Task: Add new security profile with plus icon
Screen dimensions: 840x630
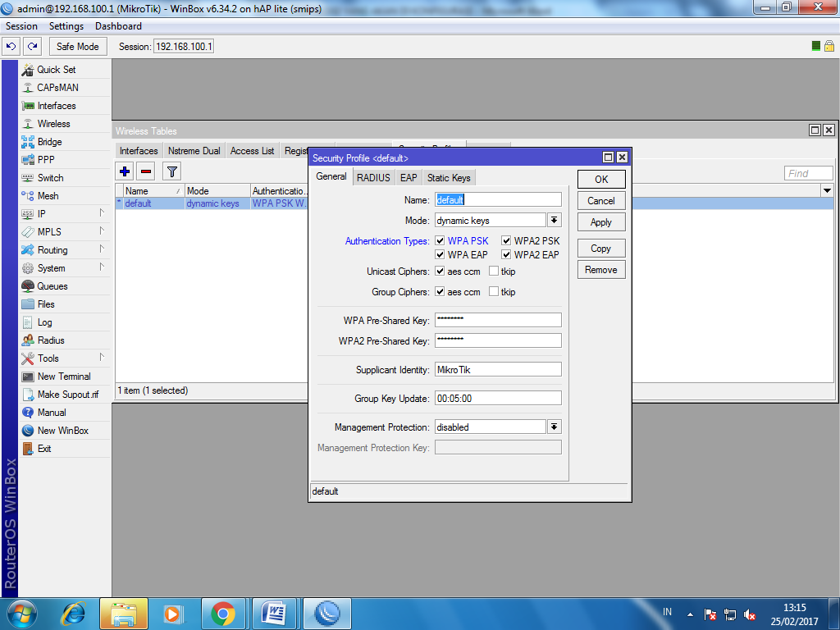Action: (x=125, y=172)
